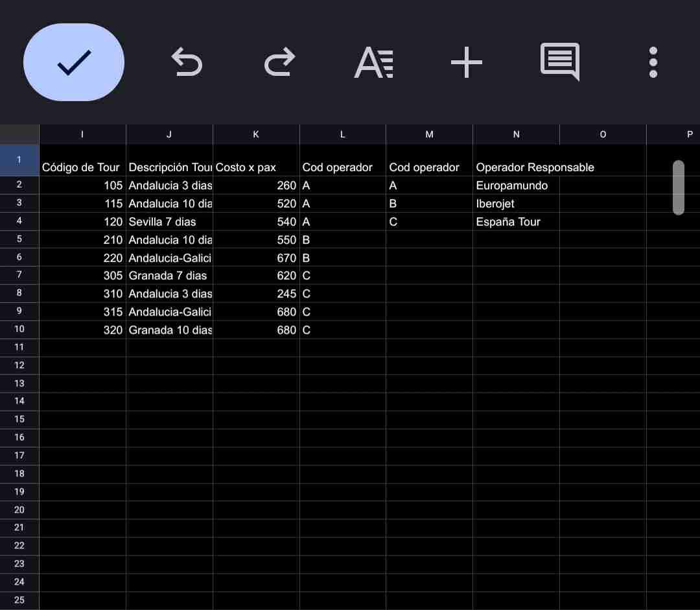Select the corner select-all box
700x610 pixels.
[19, 134]
